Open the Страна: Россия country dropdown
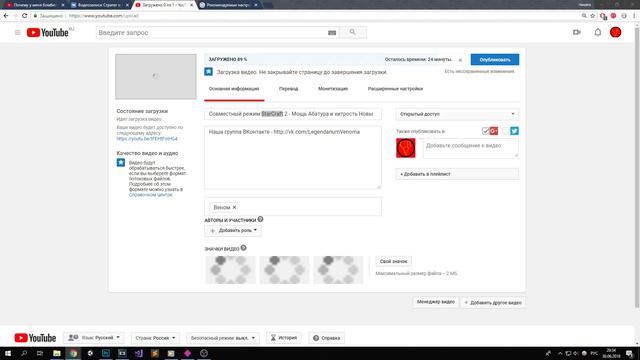 tap(155, 338)
